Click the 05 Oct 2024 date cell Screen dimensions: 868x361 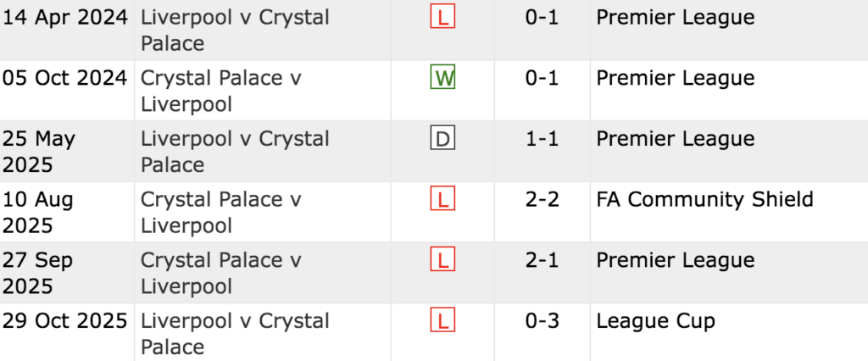click(64, 79)
